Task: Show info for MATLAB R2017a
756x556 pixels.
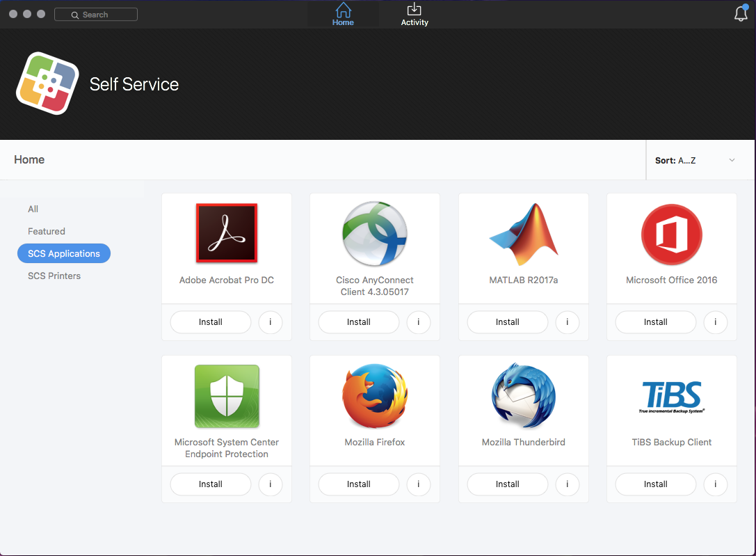Action: pos(568,322)
